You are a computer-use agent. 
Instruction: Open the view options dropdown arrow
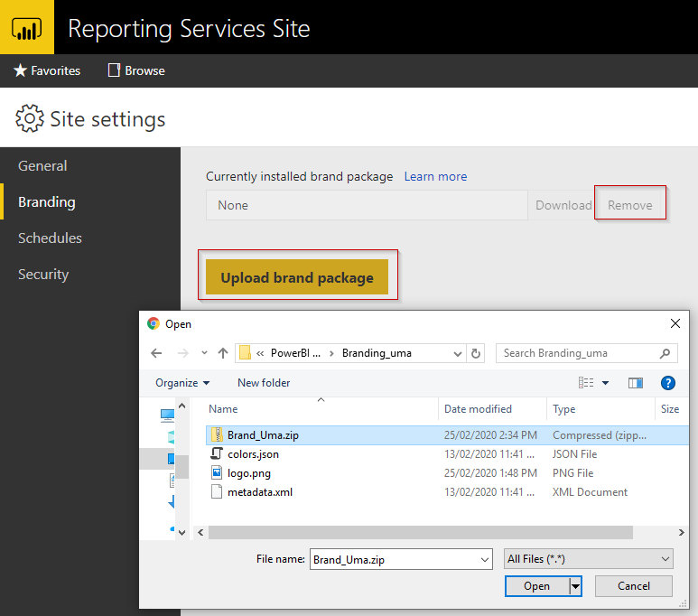click(605, 383)
